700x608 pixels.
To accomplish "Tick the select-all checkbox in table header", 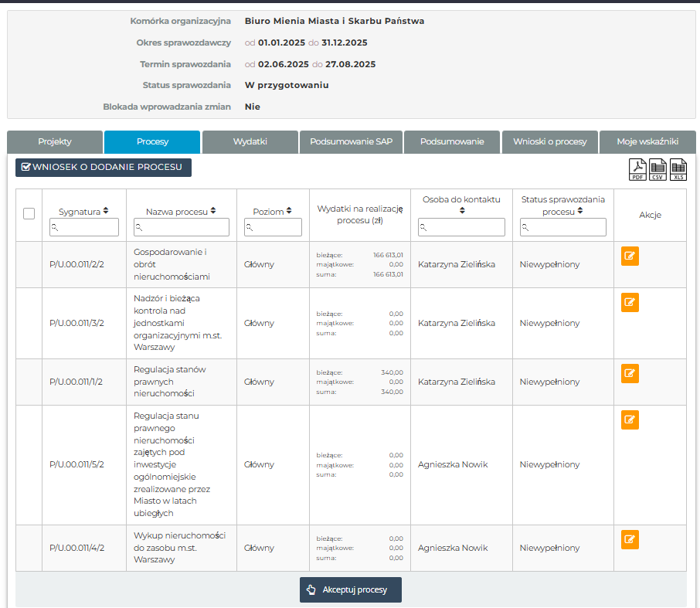I will coord(29,214).
